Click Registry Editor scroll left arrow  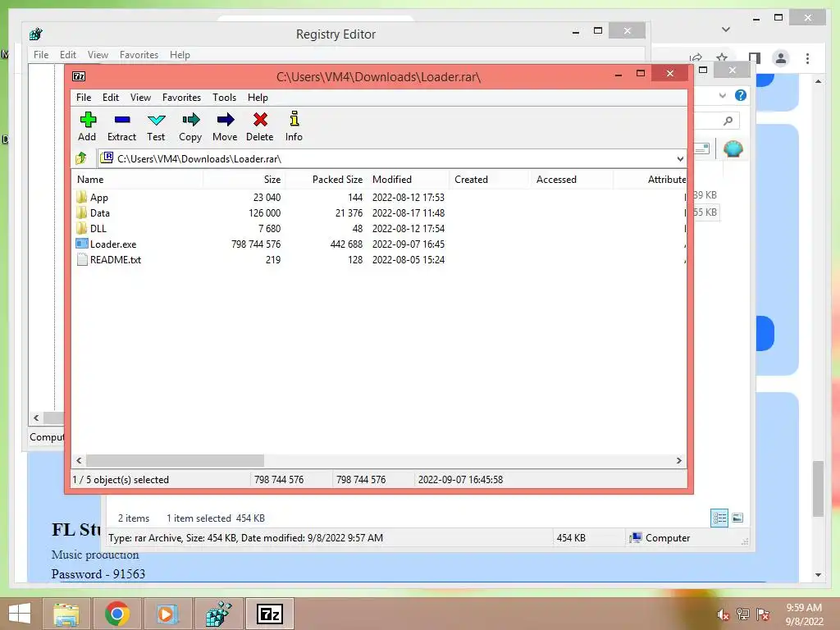click(36, 418)
